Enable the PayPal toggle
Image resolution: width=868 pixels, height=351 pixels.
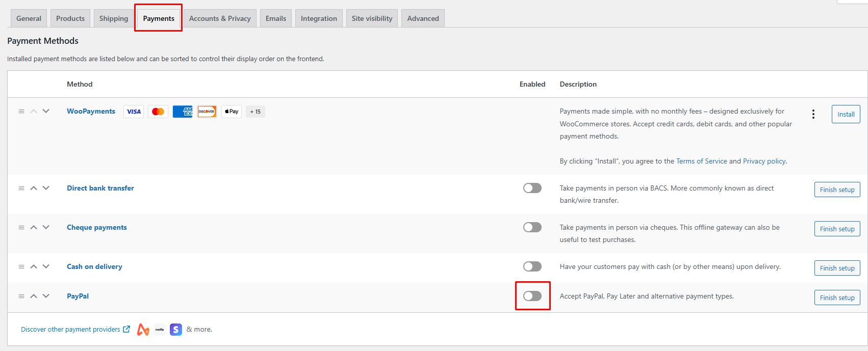coord(532,296)
